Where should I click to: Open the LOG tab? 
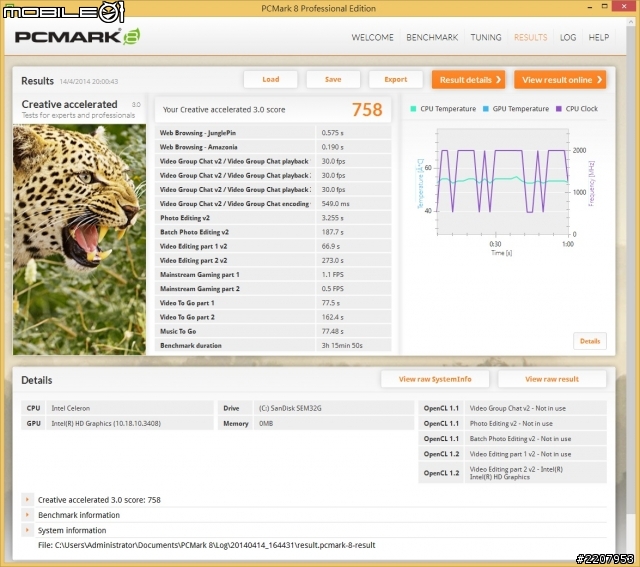tap(568, 38)
